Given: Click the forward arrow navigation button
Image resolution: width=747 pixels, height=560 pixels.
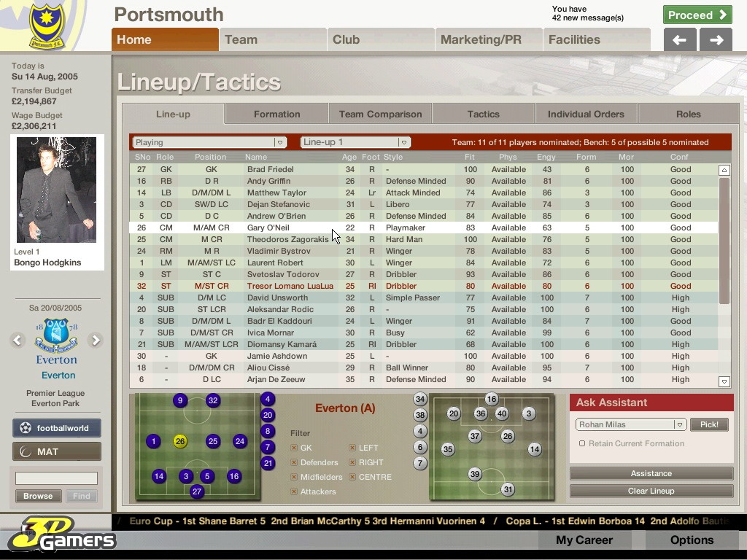Looking at the screenshot, I should pos(716,40).
